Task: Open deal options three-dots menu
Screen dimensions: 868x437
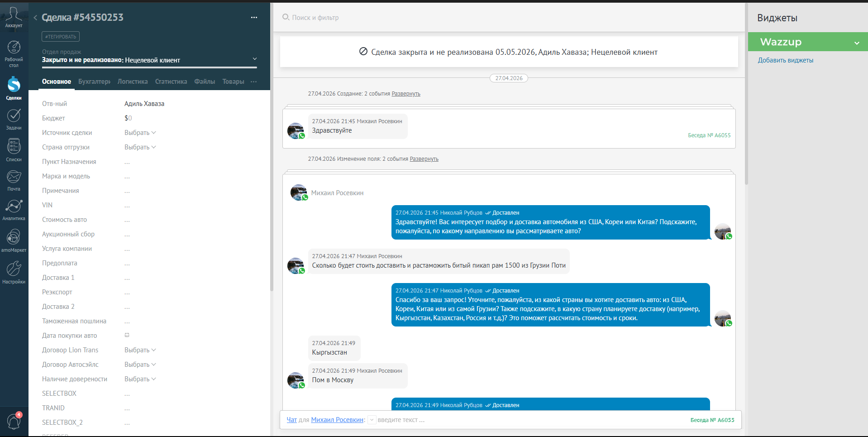Action: 254,18
